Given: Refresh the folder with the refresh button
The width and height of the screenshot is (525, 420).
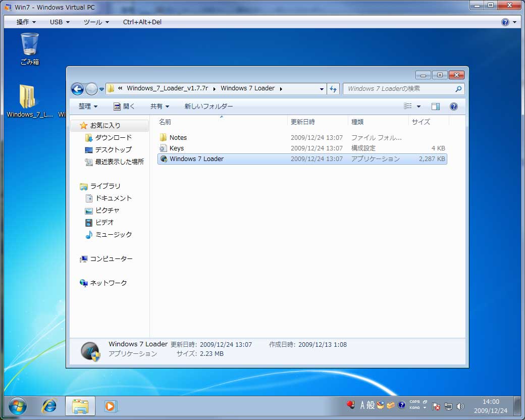Looking at the screenshot, I should click(x=333, y=89).
